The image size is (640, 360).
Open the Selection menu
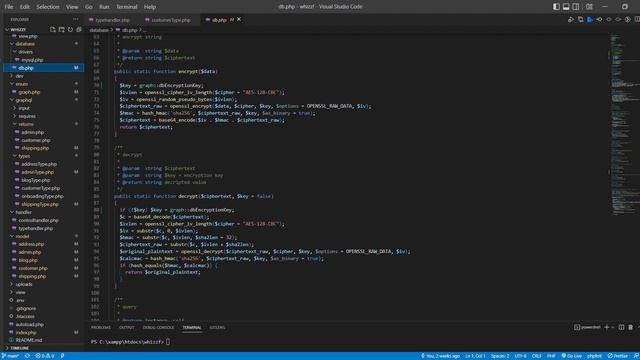(x=48, y=7)
